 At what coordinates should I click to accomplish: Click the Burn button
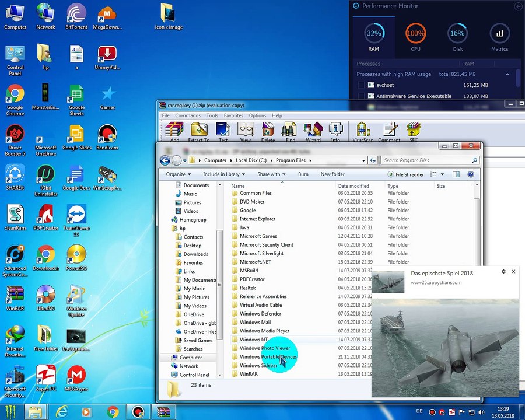303,174
